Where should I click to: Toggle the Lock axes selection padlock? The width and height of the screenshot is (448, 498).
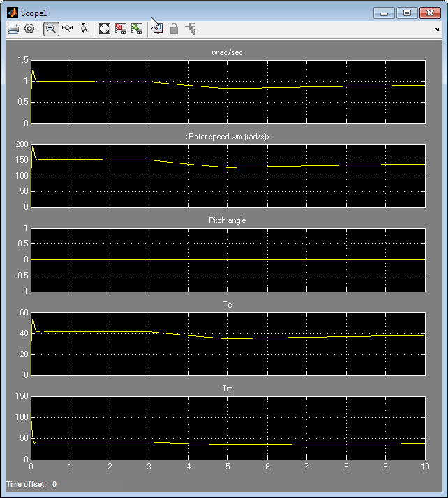[x=174, y=29]
